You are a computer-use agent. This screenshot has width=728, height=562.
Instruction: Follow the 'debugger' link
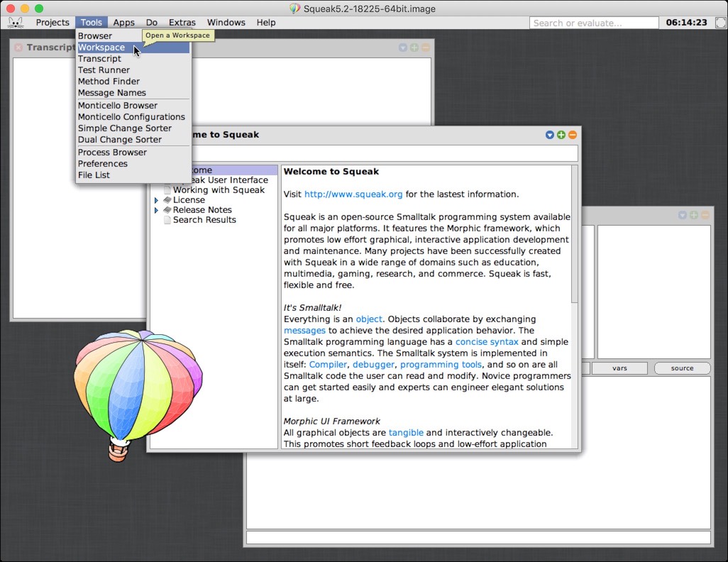(x=373, y=365)
